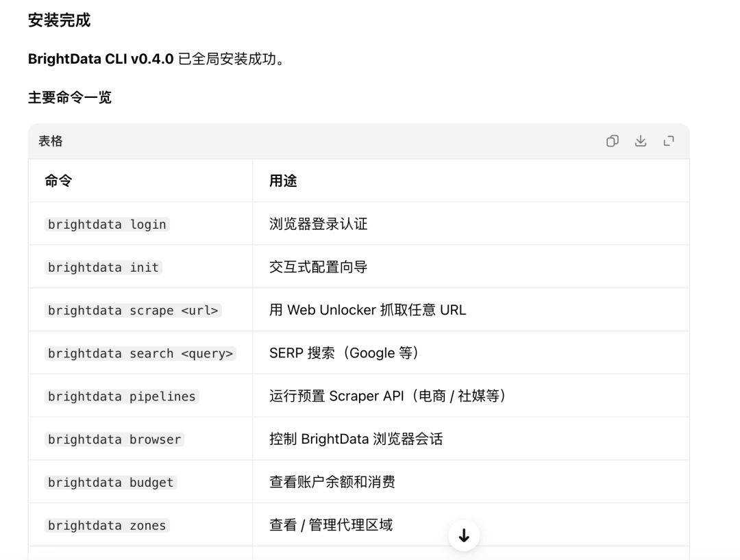Click the "表格" label in the table header
Screen dimensions: 740x560
pos(51,141)
